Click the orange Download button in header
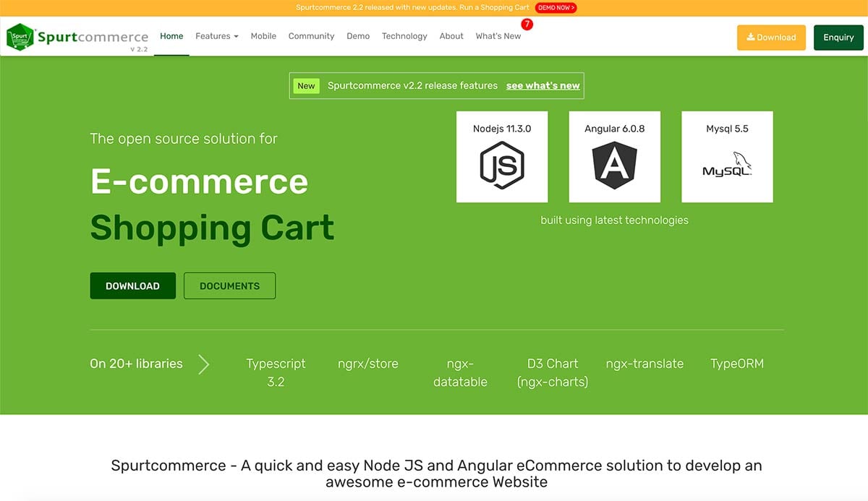 click(x=771, y=38)
